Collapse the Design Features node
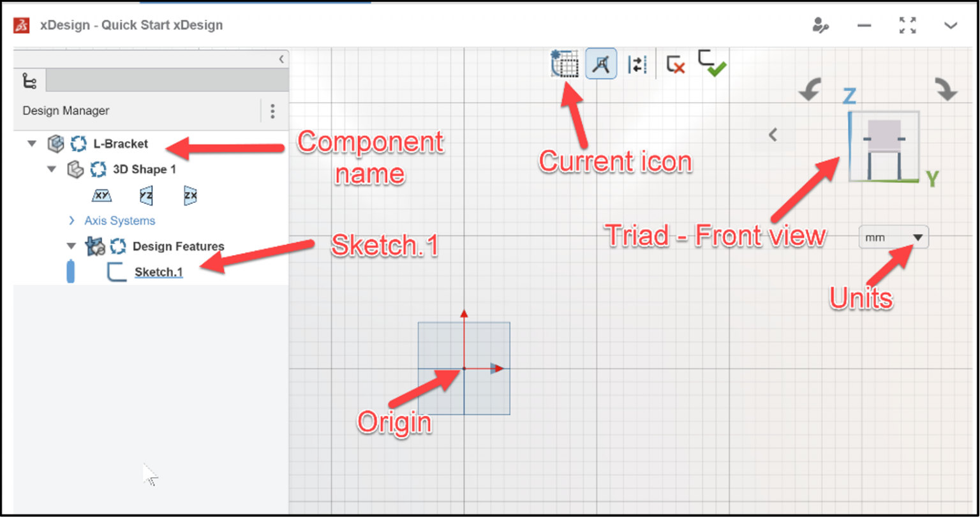Image resolution: width=980 pixels, height=518 pixels. pyautogui.click(x=71, y=246)
